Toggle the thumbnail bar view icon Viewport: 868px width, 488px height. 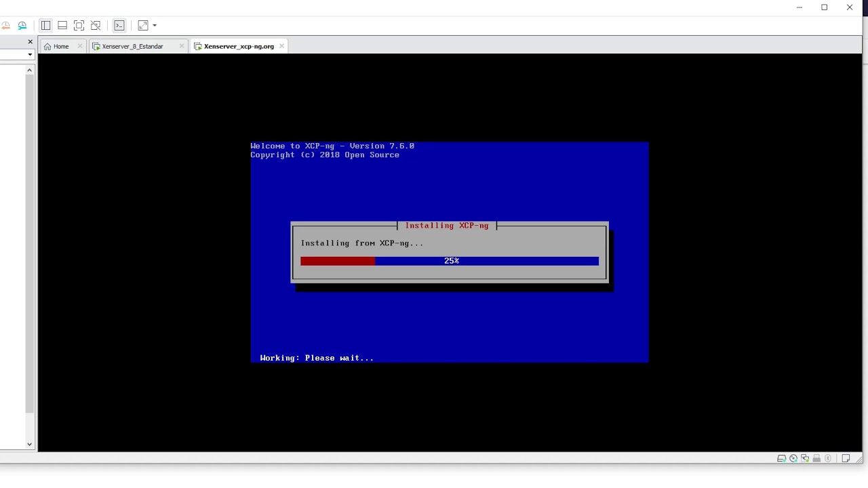(62, 26)
